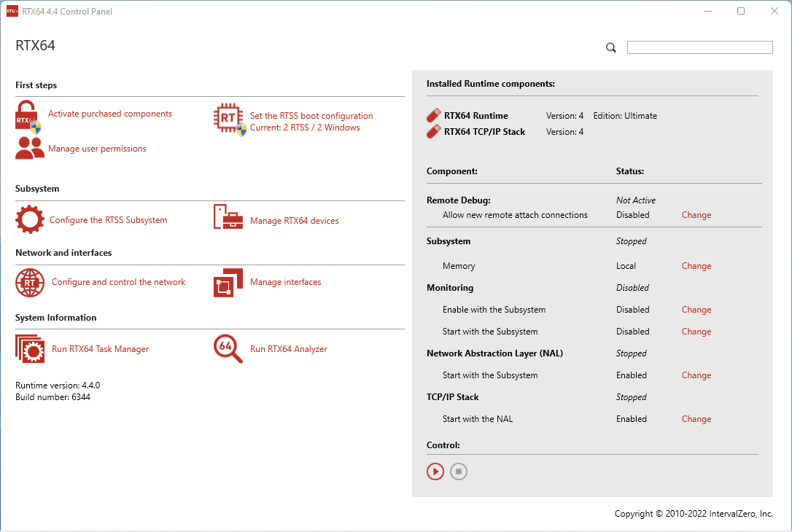Change the remote attach connections setting
Image resolution: width=792 pixels, height=532 pixels.
[696, 215]
